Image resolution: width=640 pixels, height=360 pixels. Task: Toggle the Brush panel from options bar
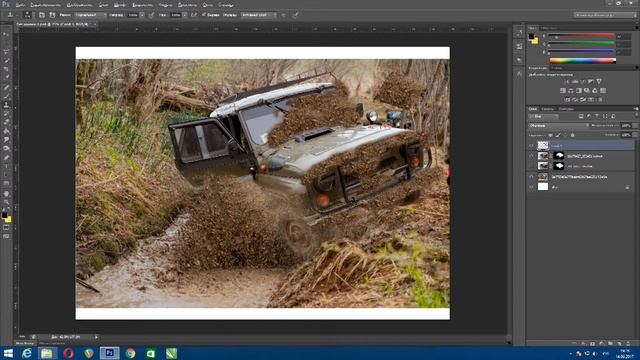(x=42, y=15)
